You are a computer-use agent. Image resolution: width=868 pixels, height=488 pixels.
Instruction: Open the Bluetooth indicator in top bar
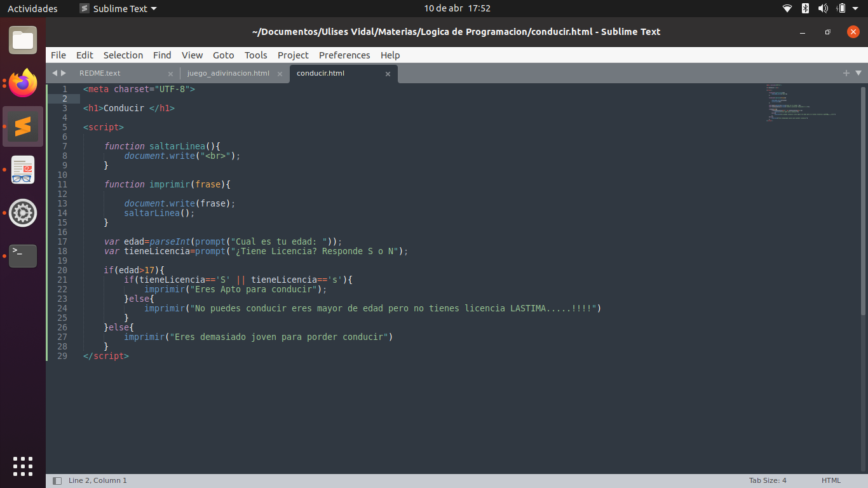805,8
